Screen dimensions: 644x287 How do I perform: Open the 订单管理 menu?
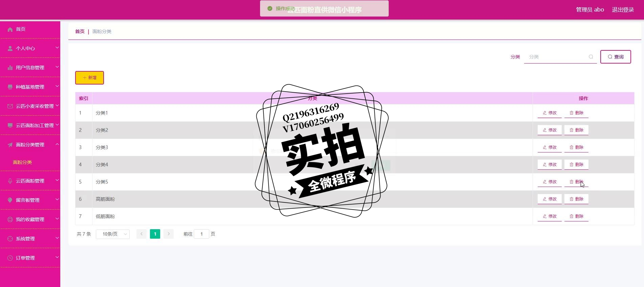[30, 258]
